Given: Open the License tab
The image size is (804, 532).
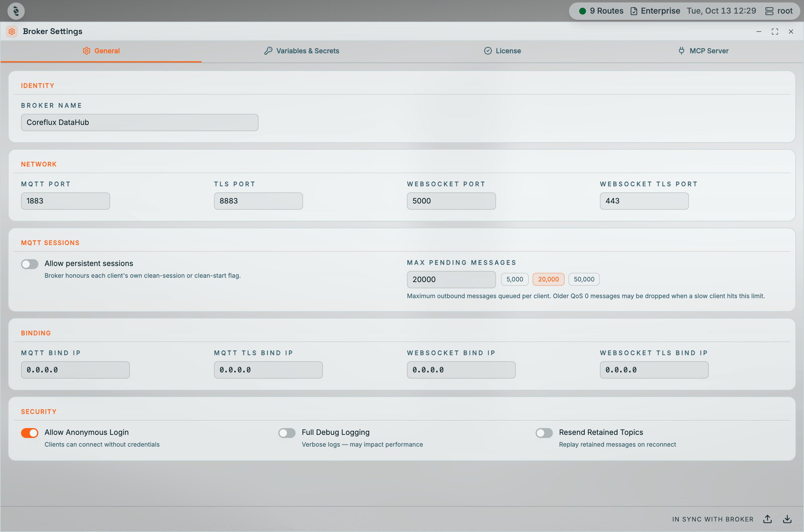Looking at the screenshot, I should (503, 51).
